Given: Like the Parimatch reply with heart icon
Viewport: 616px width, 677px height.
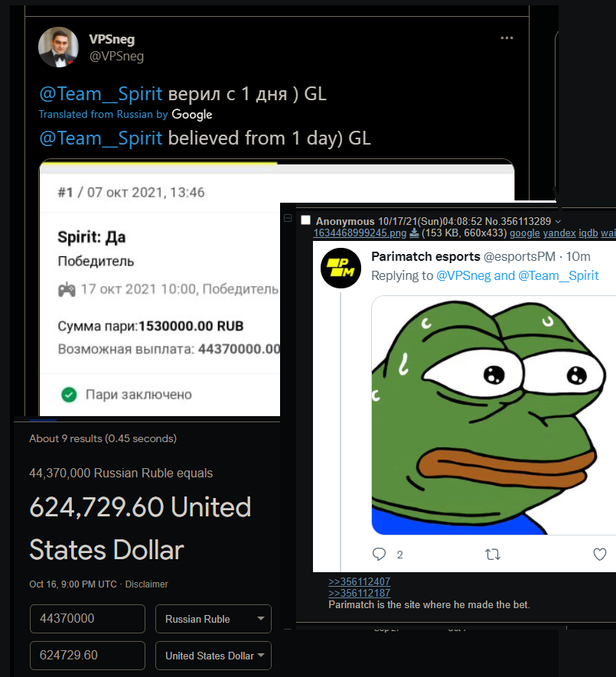Looking at the screenshot, I should point(601,554).
